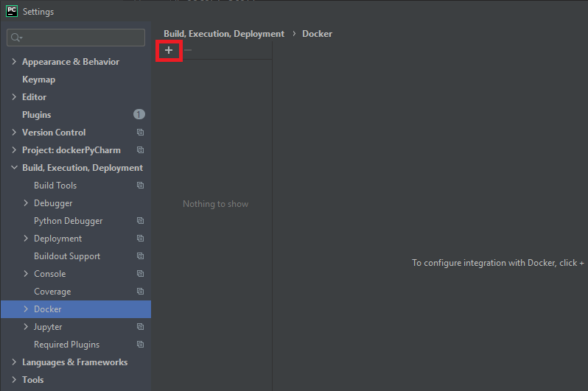This screenshot has width=588, height=391.
Task: Expand the Debugger subsection arrow
Action: [26, 202]
